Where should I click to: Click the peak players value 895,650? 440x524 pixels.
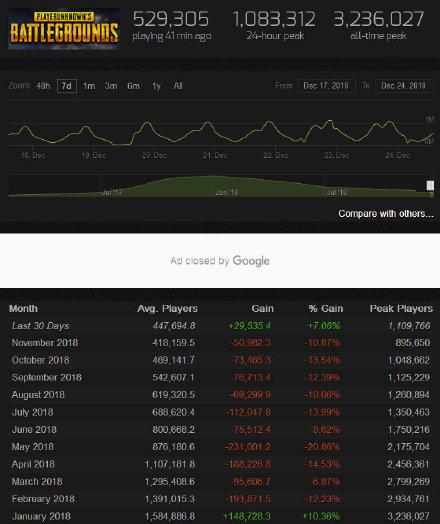[413, 343]
